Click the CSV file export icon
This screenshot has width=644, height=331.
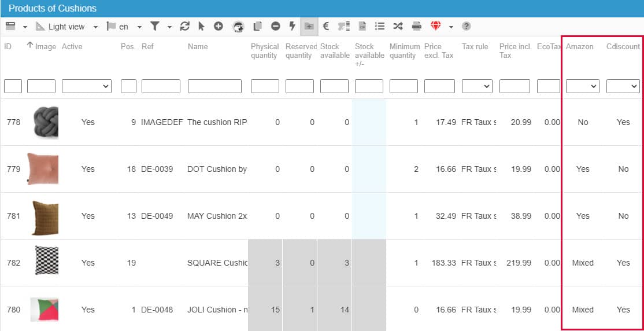[362, 26]
